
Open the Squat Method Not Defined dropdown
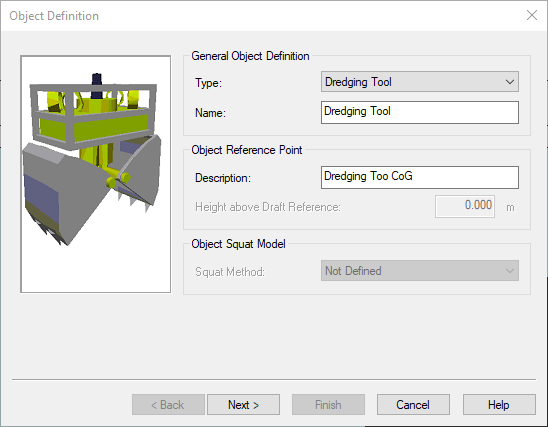click(420, 270)
